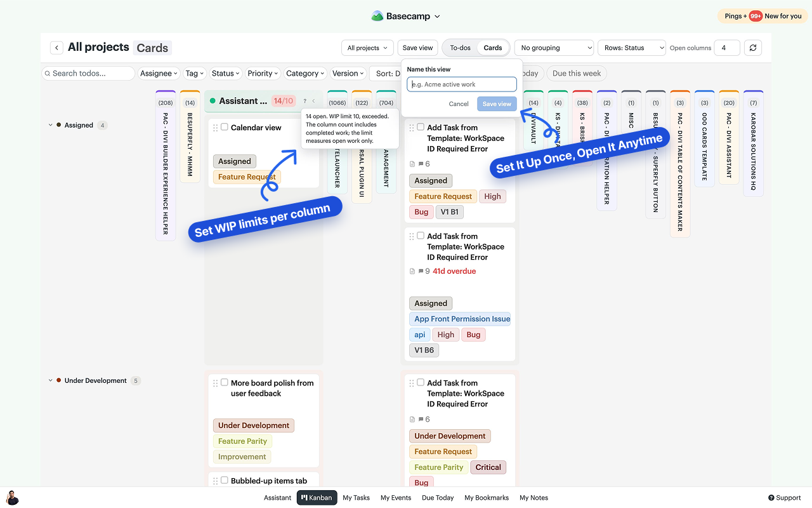Image resolution: width=812 pixels, height=508 pixels.
Task: Collapse the Assigned row group
Action: coord(51,125)
